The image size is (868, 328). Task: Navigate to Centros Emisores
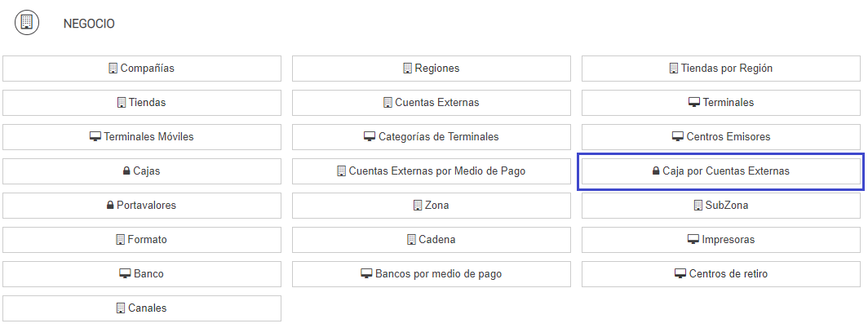point(720,137)
